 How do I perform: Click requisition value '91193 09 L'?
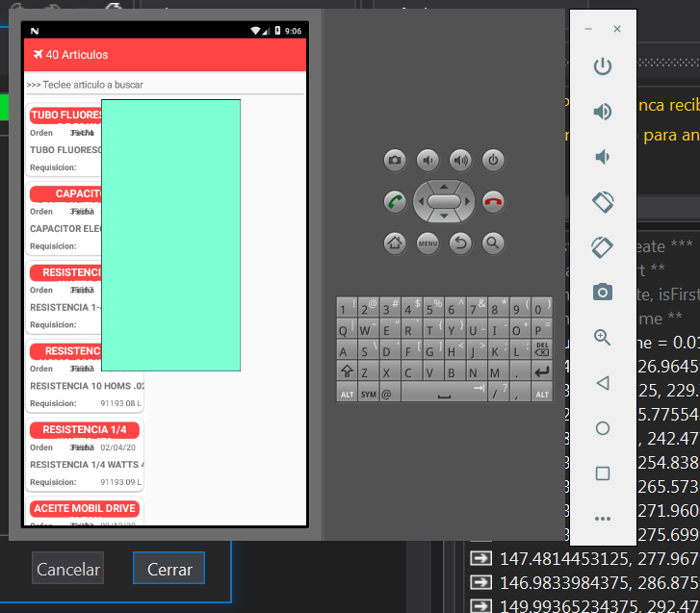pyautogui.click(x=120, y=482)
